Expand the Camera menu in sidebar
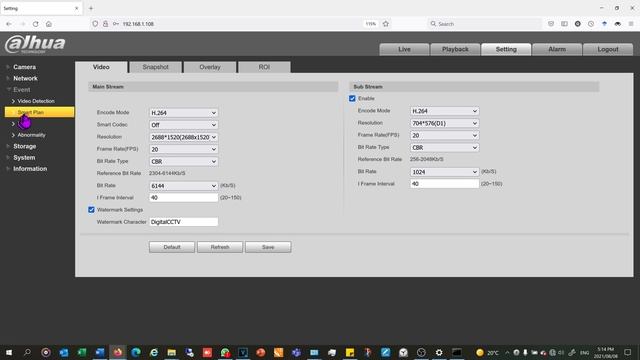 pos(24,67)
